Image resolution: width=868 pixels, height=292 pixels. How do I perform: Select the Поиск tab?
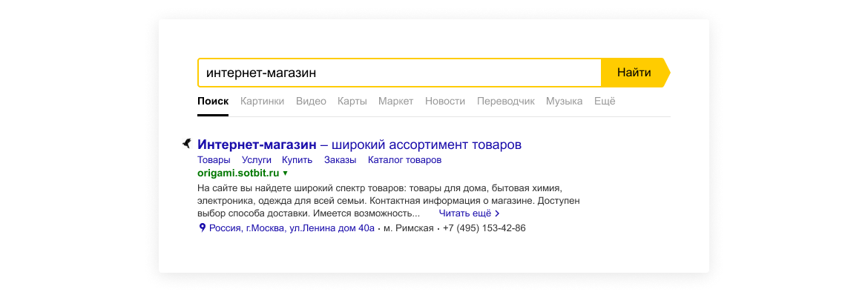213,102
